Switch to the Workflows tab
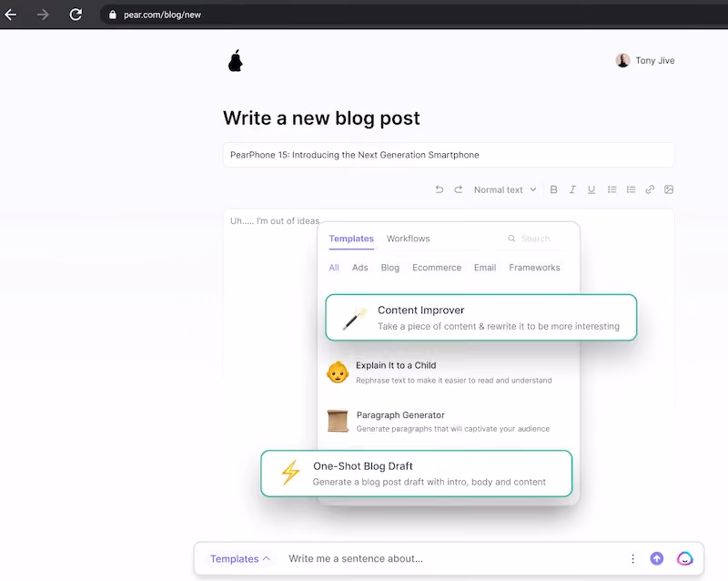 coord(408,239)
